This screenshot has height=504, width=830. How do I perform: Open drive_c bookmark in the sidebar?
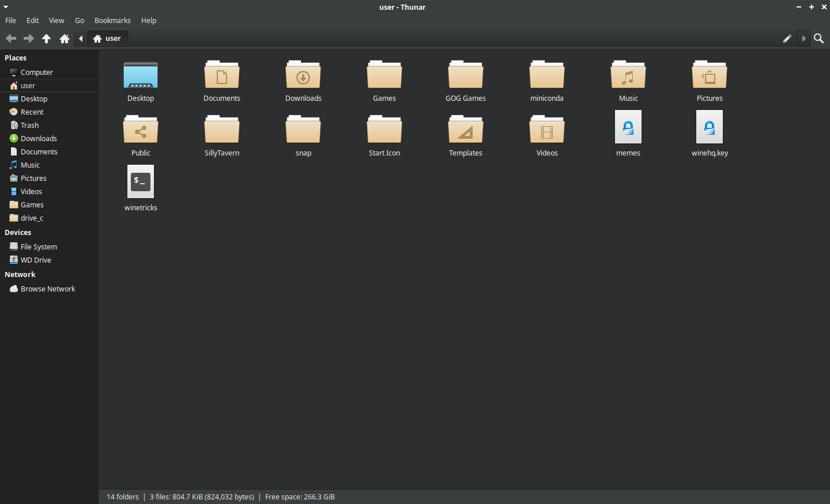(x=49, y=218)
